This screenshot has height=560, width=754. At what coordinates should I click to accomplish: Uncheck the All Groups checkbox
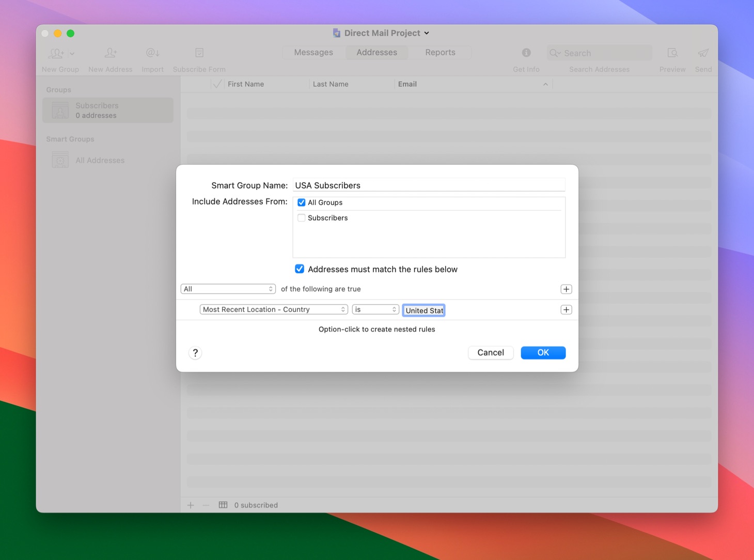coord(302,203)
